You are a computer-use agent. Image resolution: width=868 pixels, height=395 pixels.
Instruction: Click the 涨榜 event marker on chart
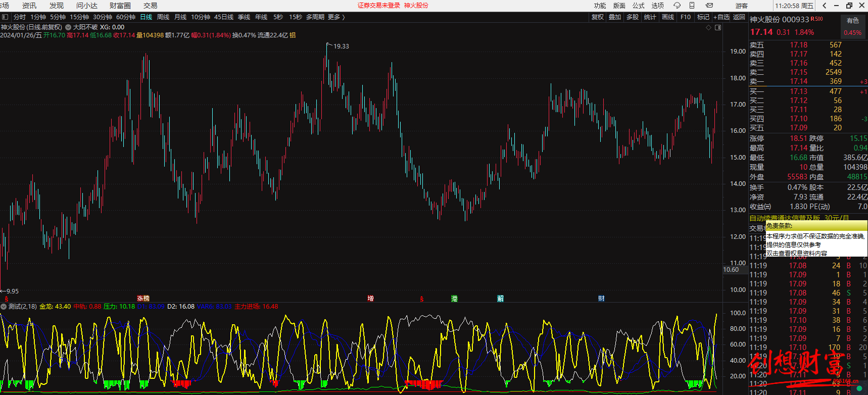tap(143, 299)
